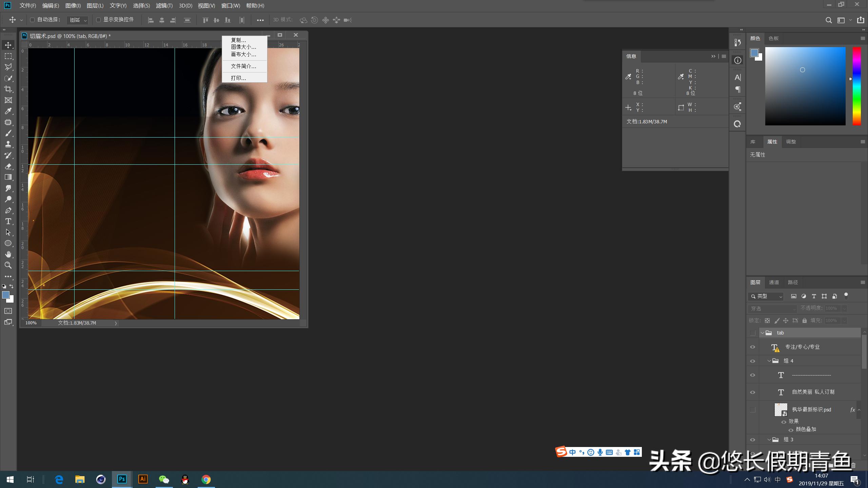The height and width of the screenshot is (488, 868).
Task: Filter layers by text using the T filter icon
Action: pyautogui.click(x=814, y=296)
